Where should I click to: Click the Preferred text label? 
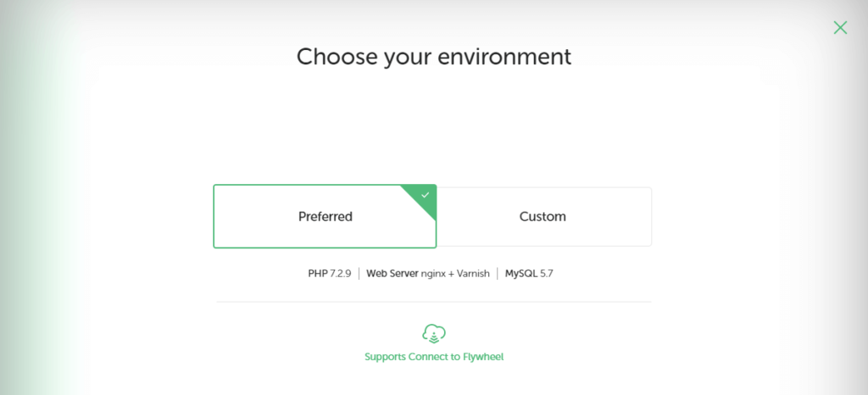(325, 216)
